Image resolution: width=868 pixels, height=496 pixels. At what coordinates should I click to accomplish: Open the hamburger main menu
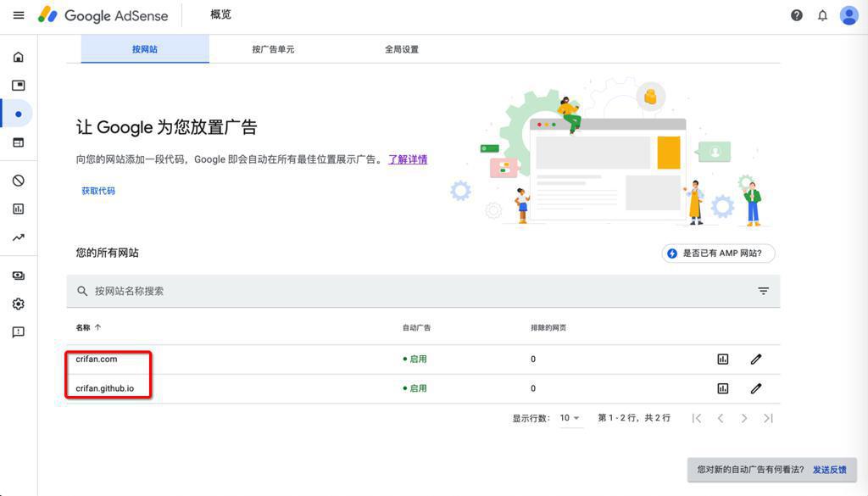19,15
